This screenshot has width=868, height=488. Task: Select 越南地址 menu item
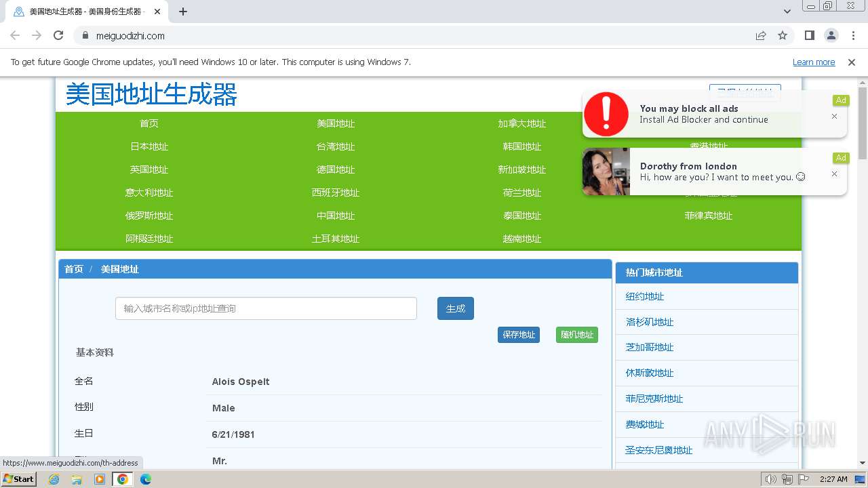522,239
